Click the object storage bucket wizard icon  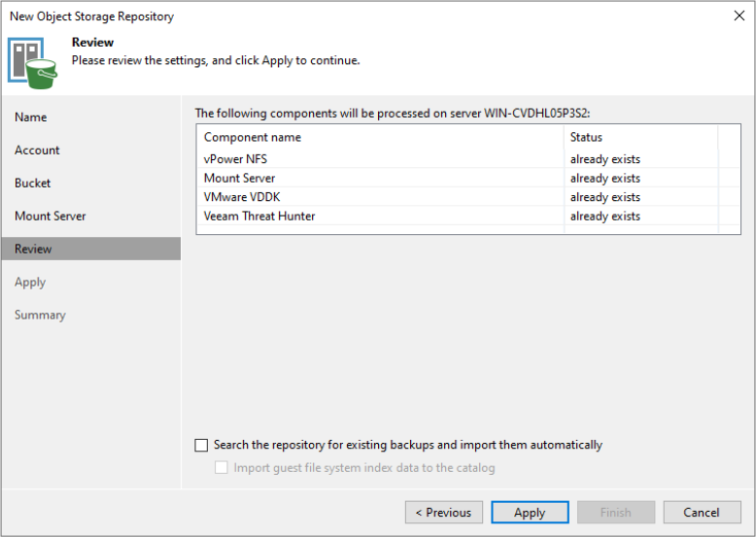[x=32, y=63]
